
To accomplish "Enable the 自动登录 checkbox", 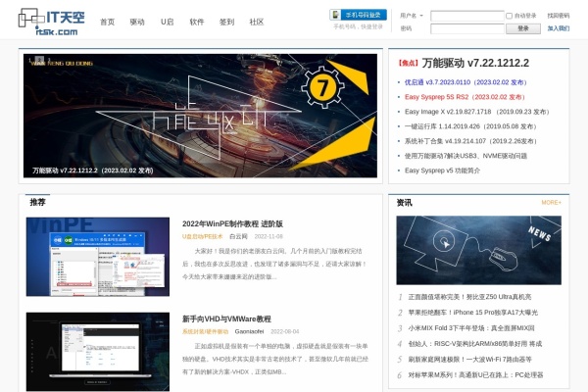I will (509, 16).
